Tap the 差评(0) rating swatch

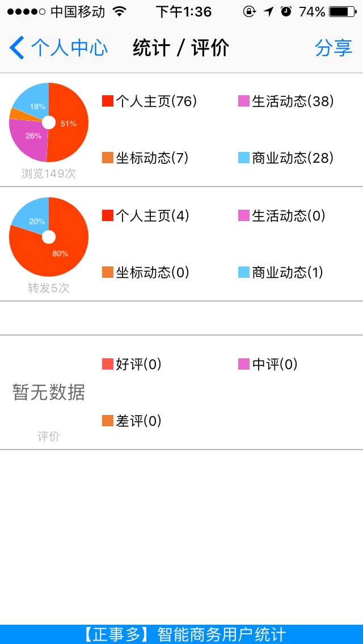108,421
